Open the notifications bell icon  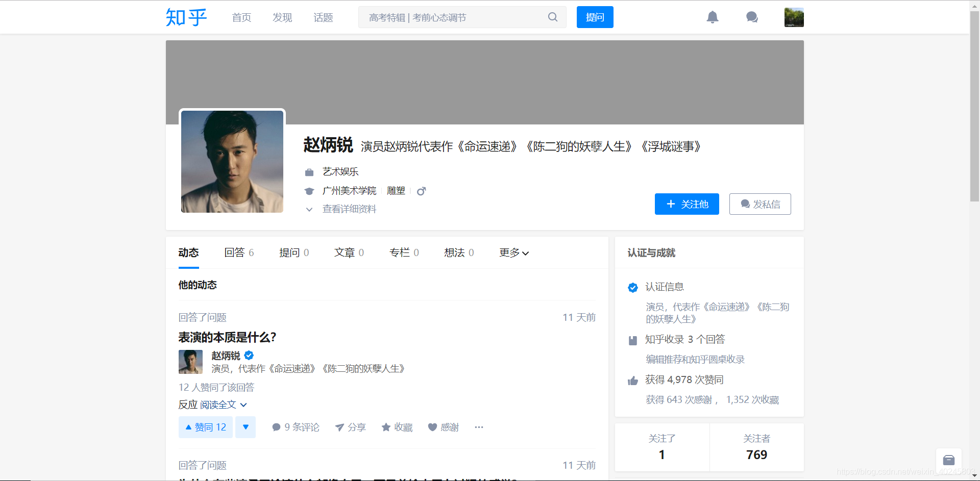point(713,17)
